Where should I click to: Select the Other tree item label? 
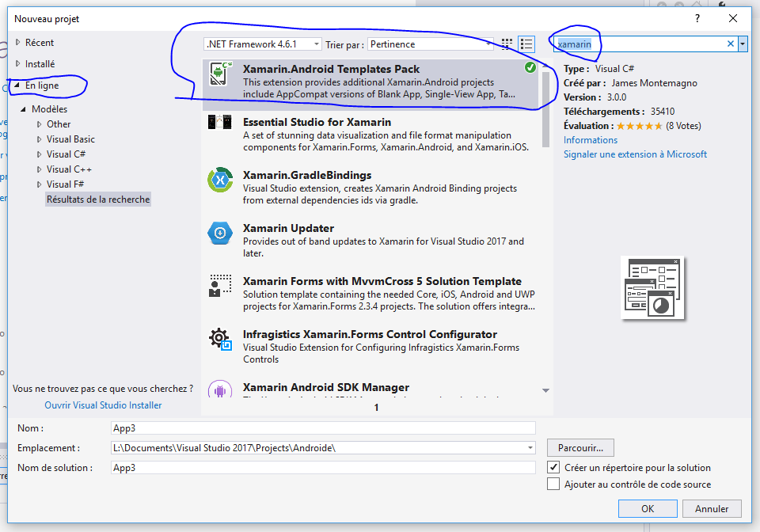pos(59,124)
